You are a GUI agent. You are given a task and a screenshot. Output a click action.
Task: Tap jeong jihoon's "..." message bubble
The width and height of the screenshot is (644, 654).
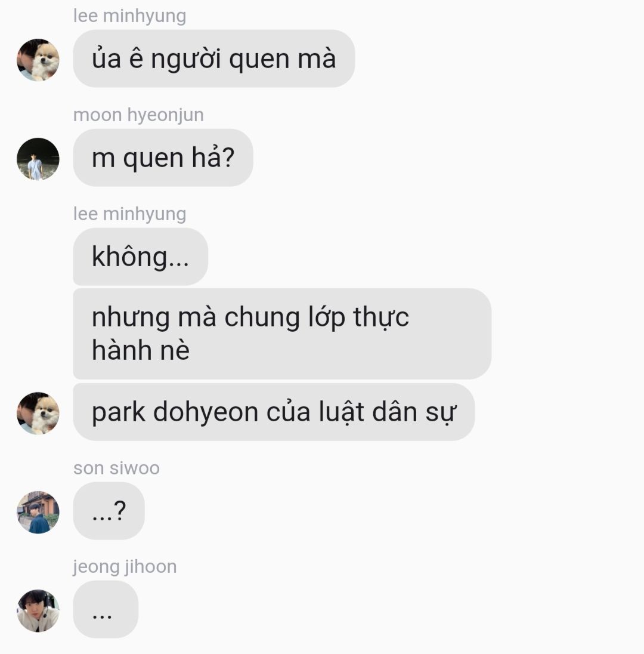(106, 609)
